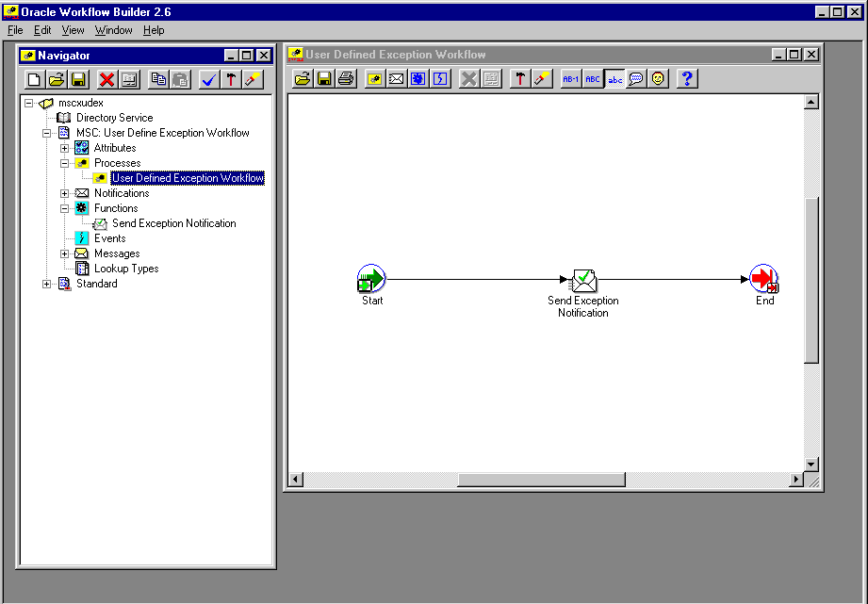868x604 pixels.
Task: Collapse the Functions tree node
Action: coord(64,209)
